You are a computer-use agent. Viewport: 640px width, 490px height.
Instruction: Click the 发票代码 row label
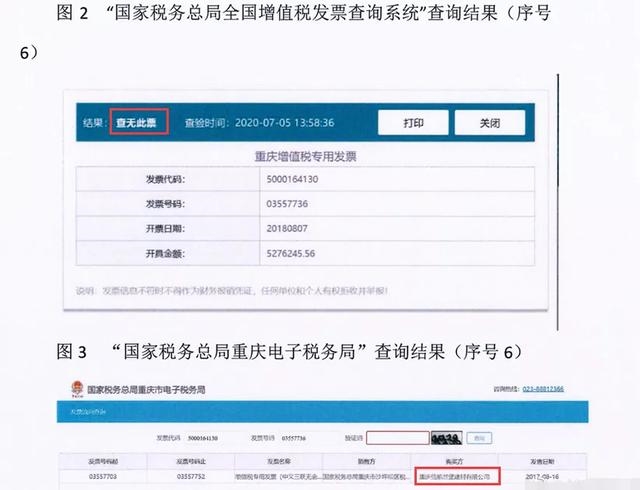point(165,179)
